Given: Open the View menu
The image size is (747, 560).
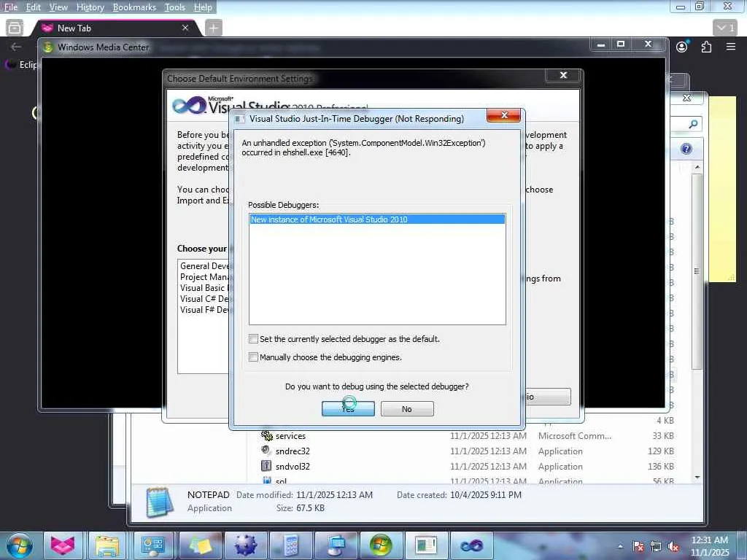Looking at the screenshot, I should coord(58,7).
